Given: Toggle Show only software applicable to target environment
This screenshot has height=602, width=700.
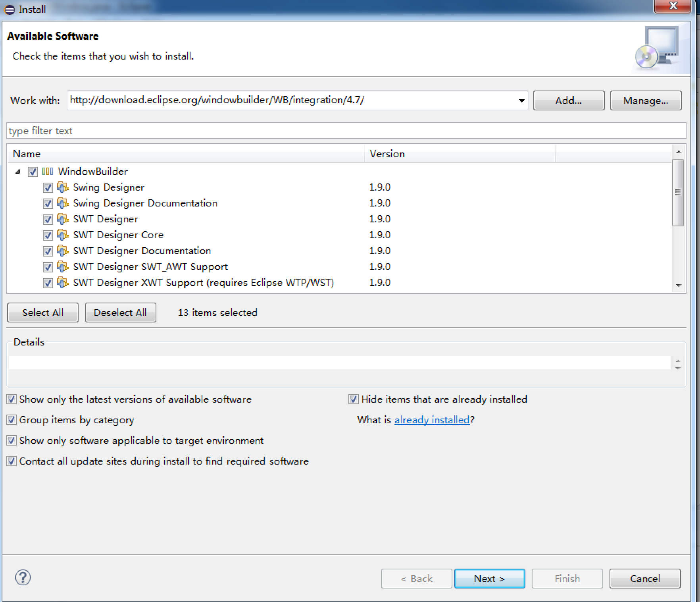Looking at the screenshot, I should tap(12, 440).
